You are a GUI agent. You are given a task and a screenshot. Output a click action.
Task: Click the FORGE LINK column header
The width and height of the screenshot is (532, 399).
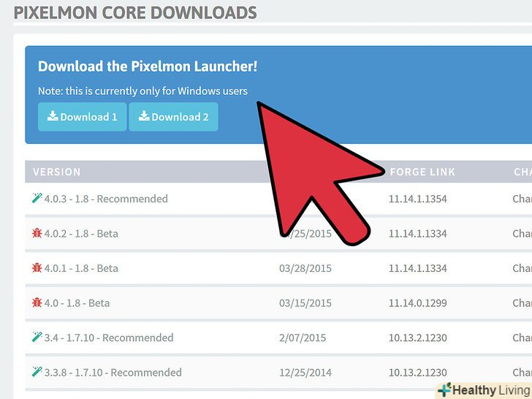coord(422,172)
